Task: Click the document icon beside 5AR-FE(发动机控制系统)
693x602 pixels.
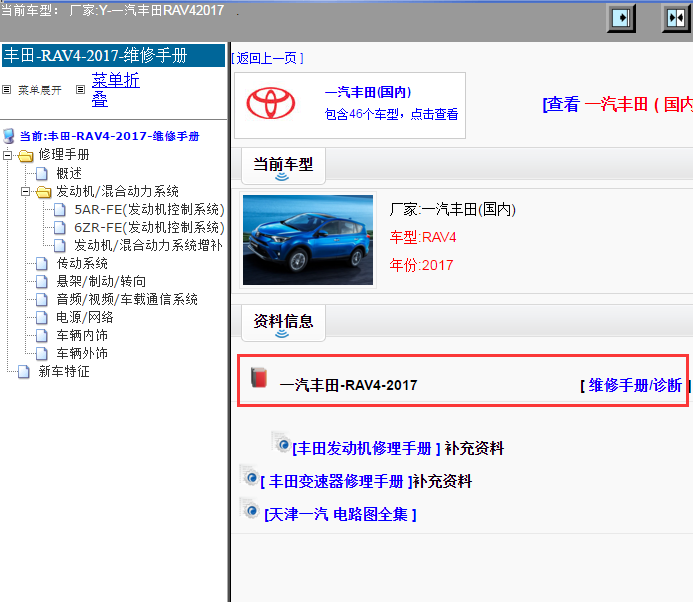Action: [x=60, y=210]
